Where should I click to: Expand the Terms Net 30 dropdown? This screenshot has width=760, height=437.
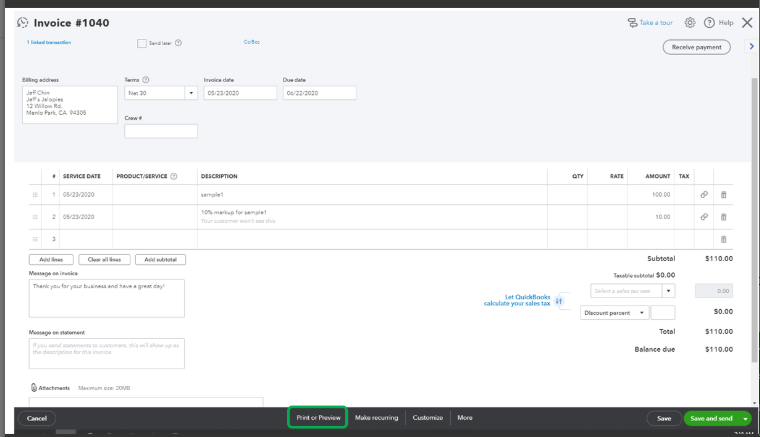click(191, 93)
